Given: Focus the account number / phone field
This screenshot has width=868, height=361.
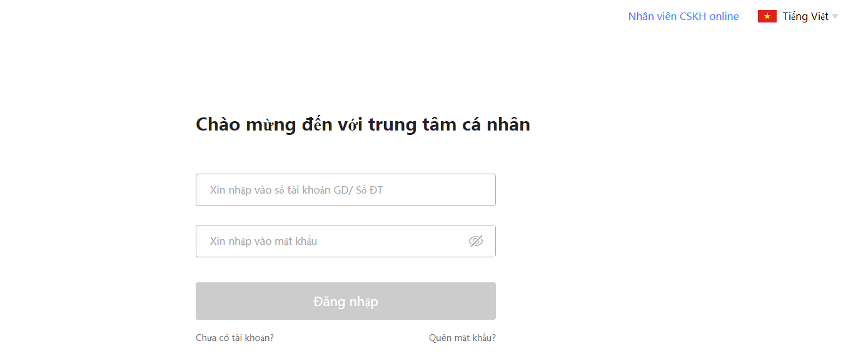Looking at the screenshot, I should [x=346, y=190].
